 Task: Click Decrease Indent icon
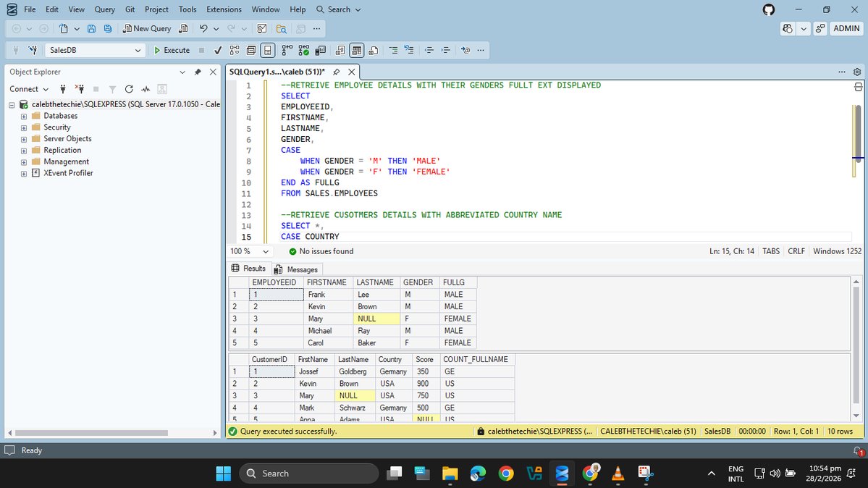(429, 50)
